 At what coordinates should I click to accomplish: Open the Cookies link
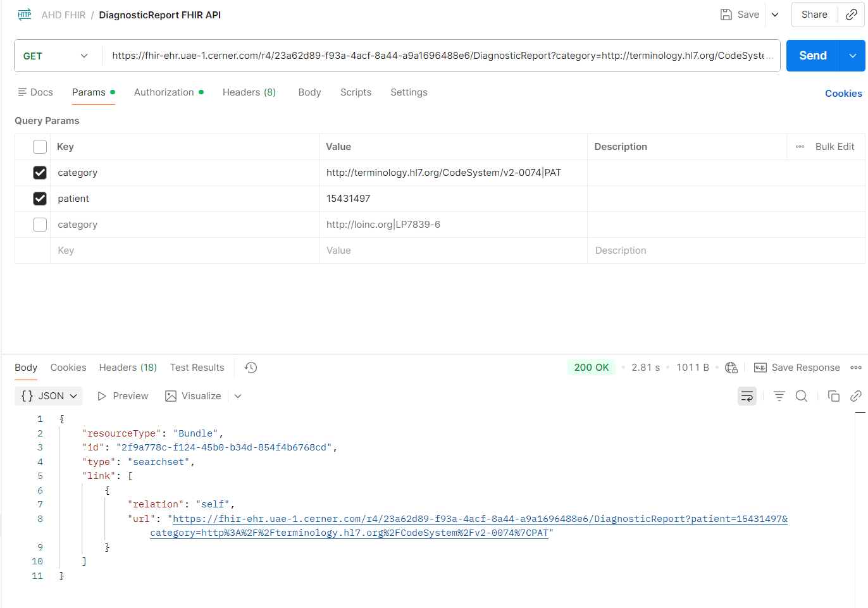pyautogui.click(x=843, y=94)
